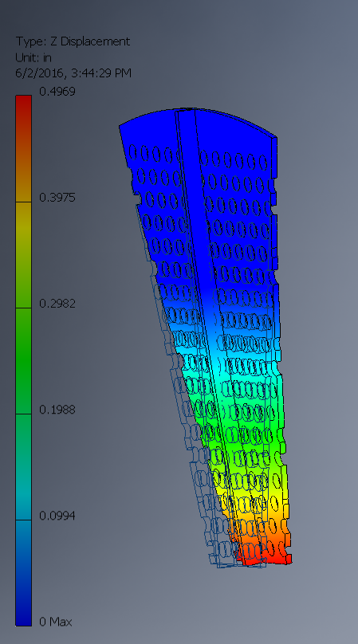Select the 0.2982 legend label
This screenshot has height=644, width=358.
click(x=57, y=304)
